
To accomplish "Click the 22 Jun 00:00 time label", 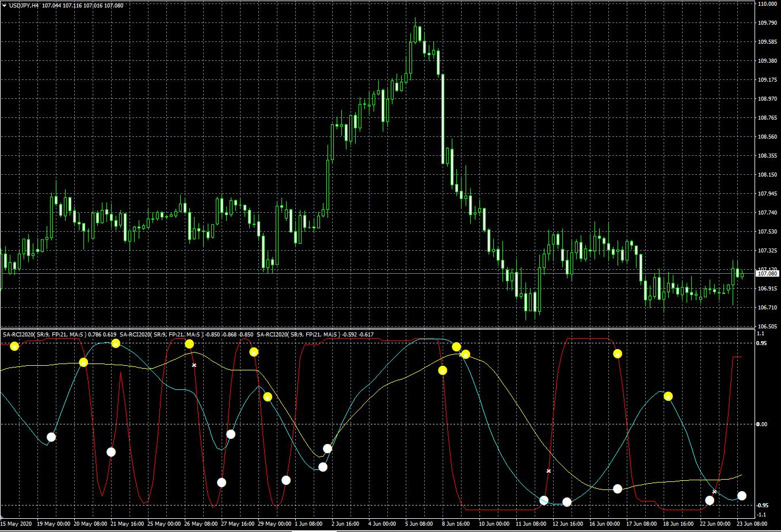I will [715, 524].
